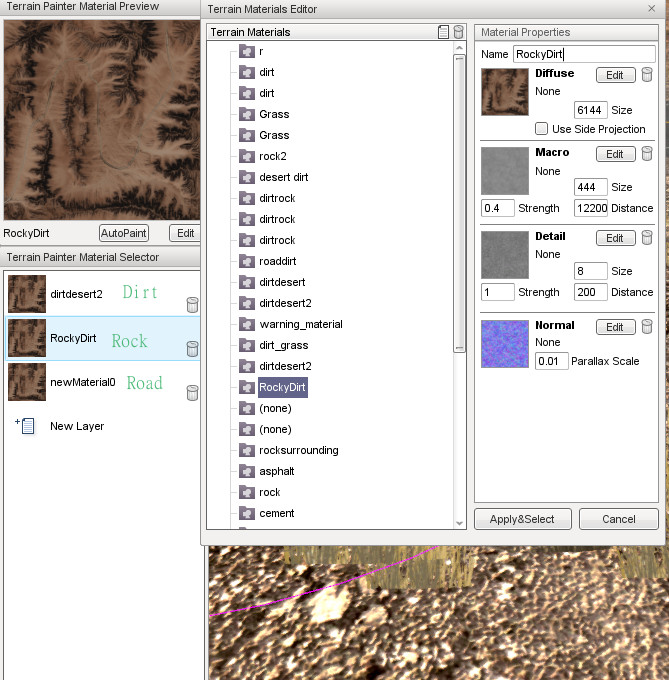Select dirtdesert2 layer in Material Selector
This screenshot has height=680, width=669.
[x=103, y=294]
